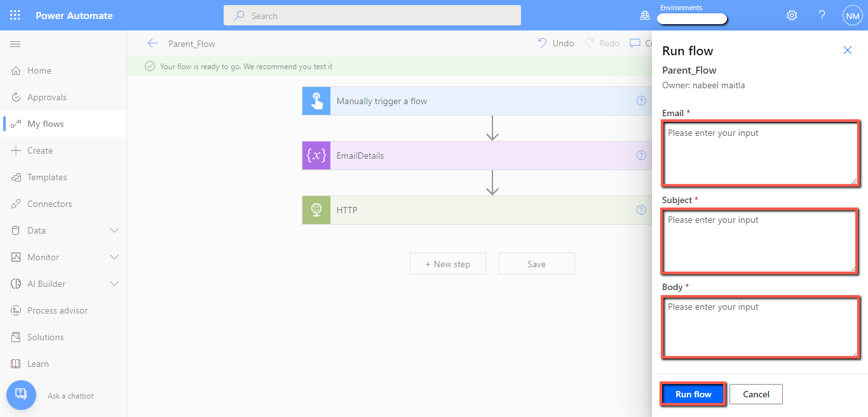Click the Monitor chart icon
The image size is (868, 417).
(x=17, y=257)
